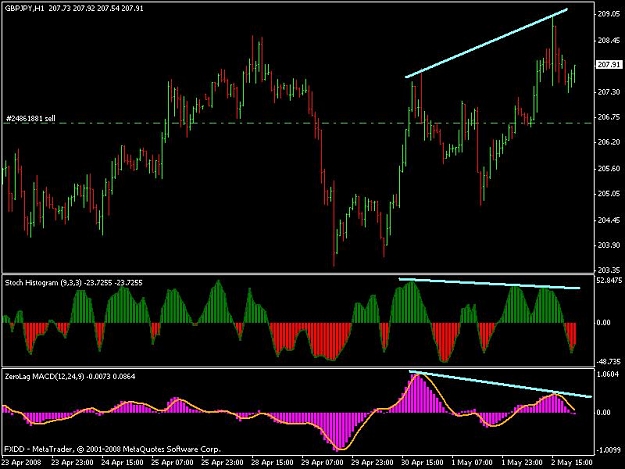Click the 206.75 price scale value

[609, 117]
